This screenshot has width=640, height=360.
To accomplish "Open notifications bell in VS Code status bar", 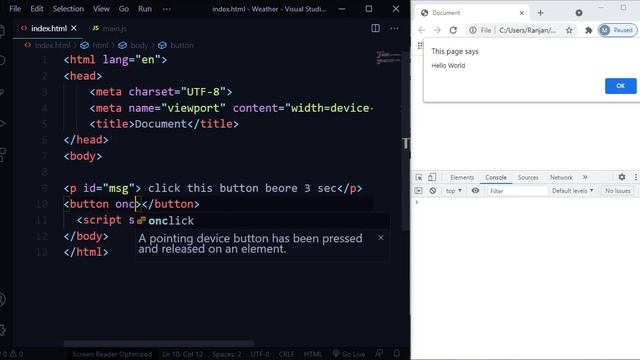I will 396,353.
